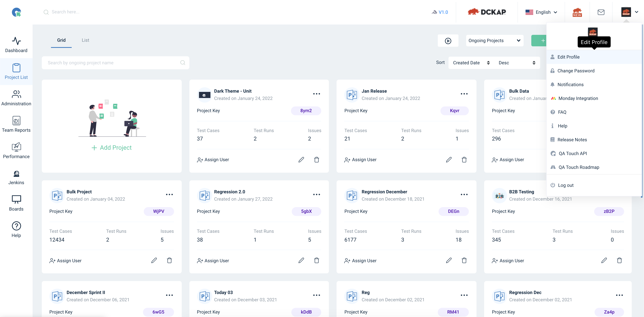
Task: Click the V1.0 version link
Action: pyautogui.click(x=440, y=12)
